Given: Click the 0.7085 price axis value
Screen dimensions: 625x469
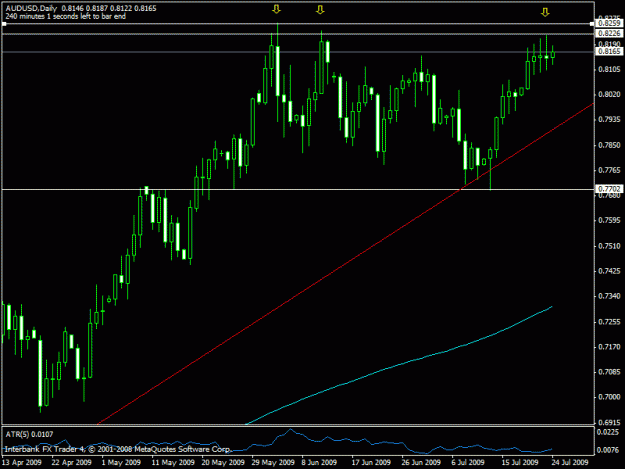Looking at the screenshot, I should [x=609, y=372].
